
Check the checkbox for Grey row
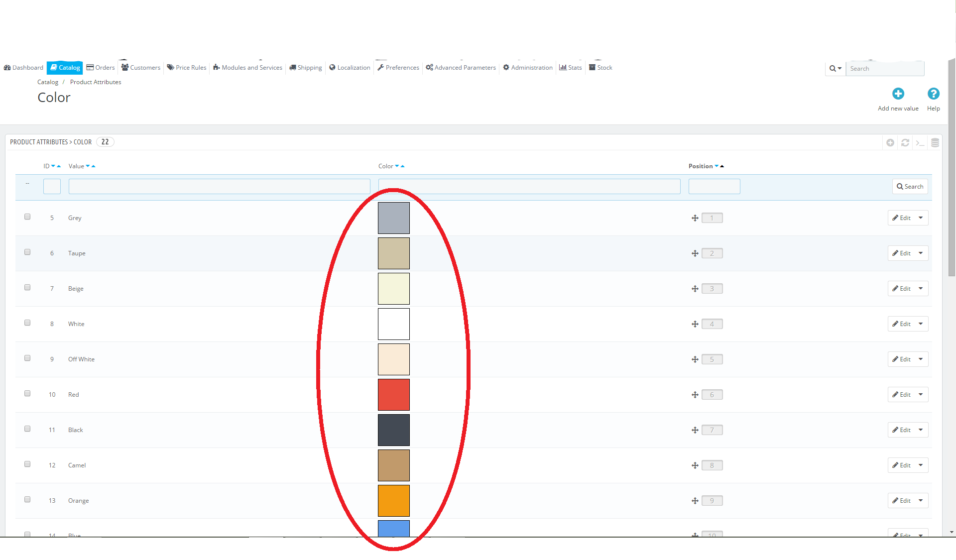27,217
